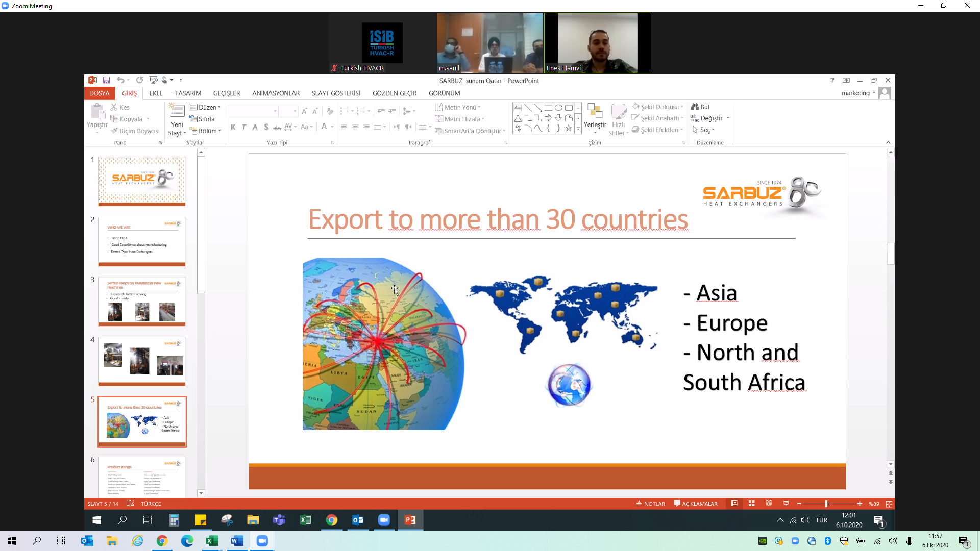
Task: Click increase font size icon
Action: pos(304,111)
